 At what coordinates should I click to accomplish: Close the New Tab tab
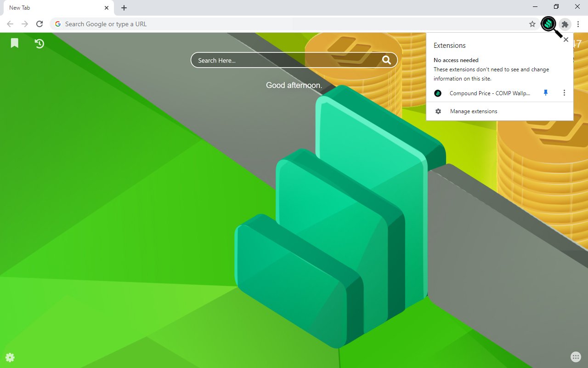tap(107, 8)
